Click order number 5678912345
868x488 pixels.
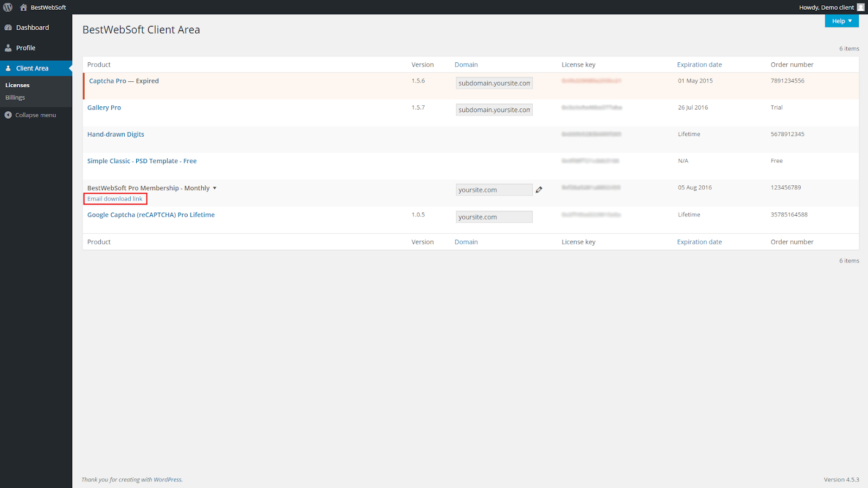[x=788, y=134]
